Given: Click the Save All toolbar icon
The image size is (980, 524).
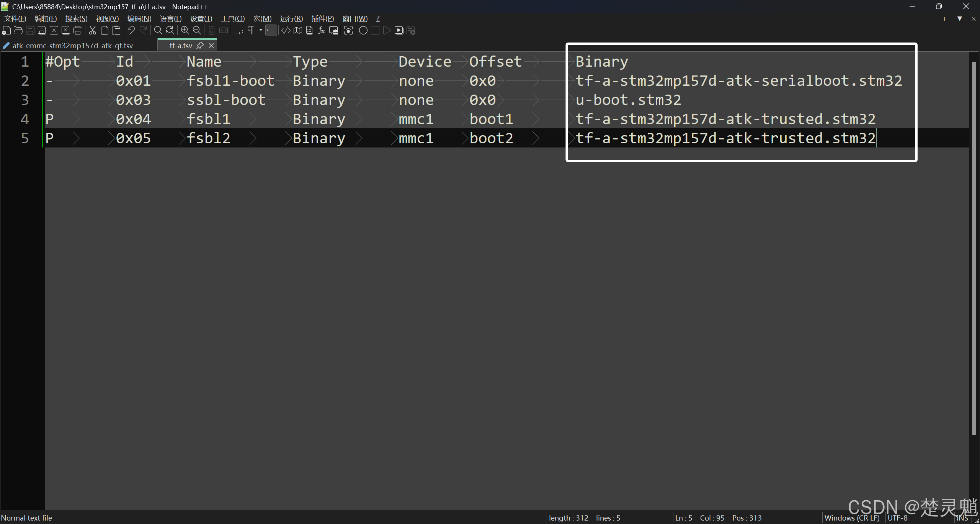Looking at the screenshot, I should click(42, 31).
